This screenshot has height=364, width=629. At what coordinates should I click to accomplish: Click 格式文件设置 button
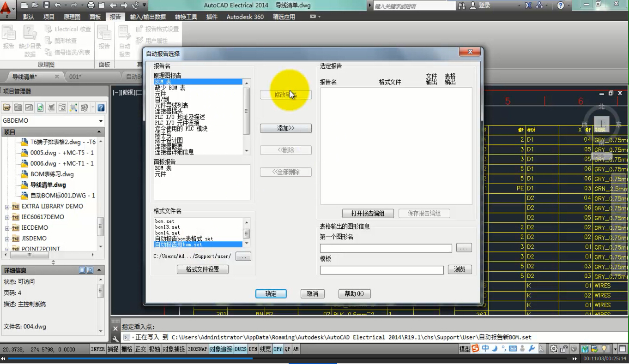[x=202, y=269]
